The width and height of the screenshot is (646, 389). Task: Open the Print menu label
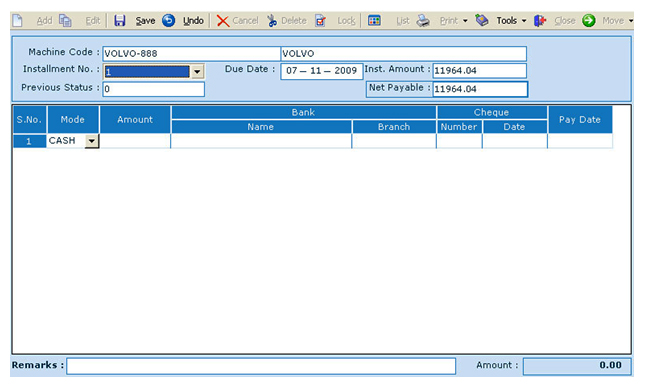pos(449,21)
